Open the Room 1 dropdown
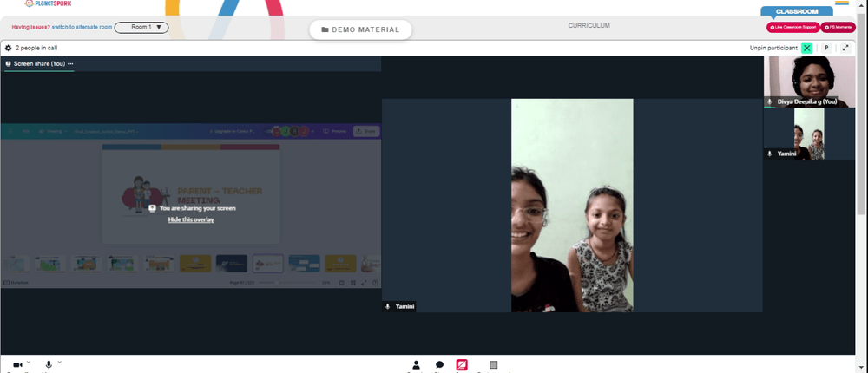This screenshot has width=868, height=373. (x=141, y=27)
